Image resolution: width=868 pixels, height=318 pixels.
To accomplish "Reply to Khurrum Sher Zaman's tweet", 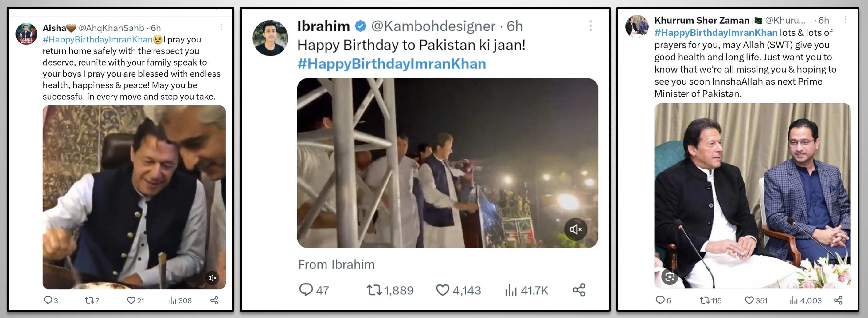I will [x=660, y=300].
